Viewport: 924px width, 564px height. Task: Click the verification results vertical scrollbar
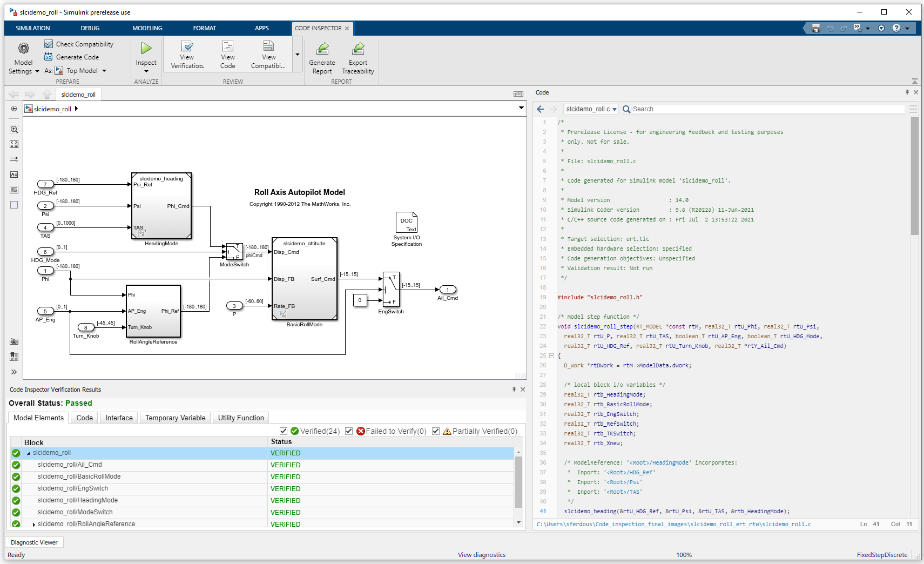pyautogui.click(x=518, y=481)
